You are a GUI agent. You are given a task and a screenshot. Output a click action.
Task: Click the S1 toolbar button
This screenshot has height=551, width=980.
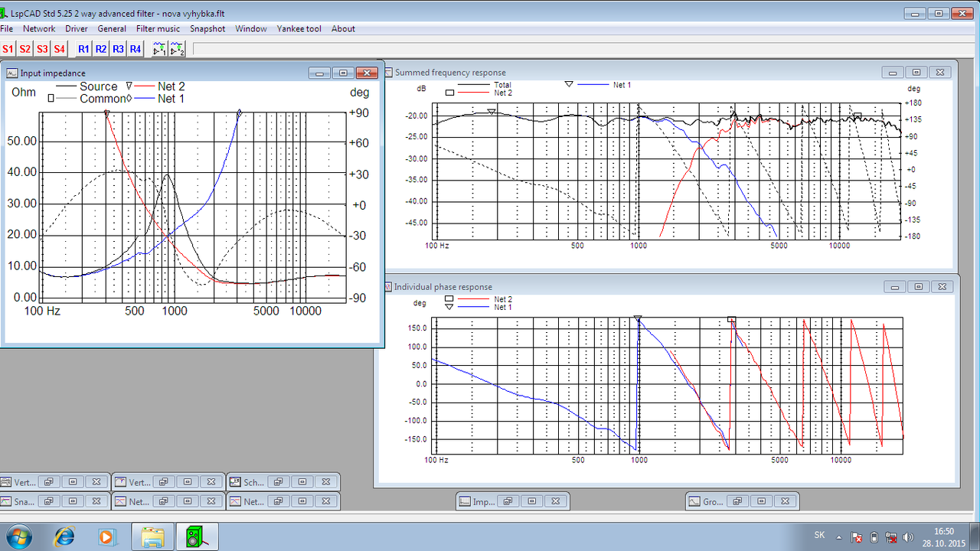[8, 49]
